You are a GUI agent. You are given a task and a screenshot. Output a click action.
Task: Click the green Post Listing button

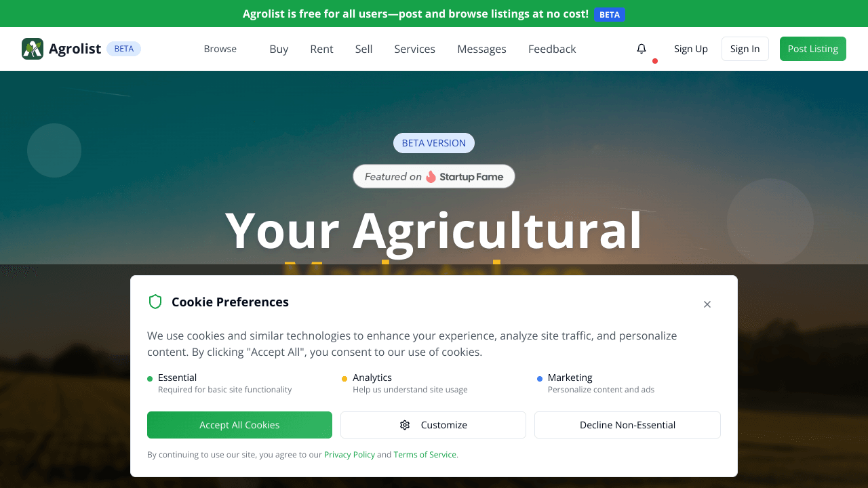[812, 49]
